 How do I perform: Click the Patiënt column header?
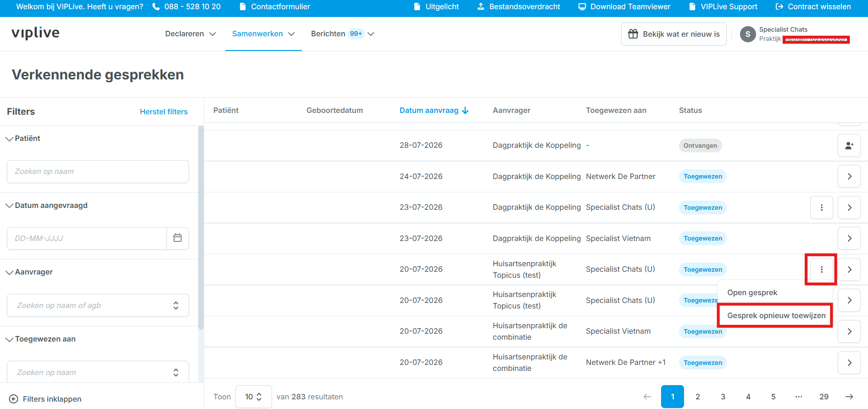(x=226, y=110)
